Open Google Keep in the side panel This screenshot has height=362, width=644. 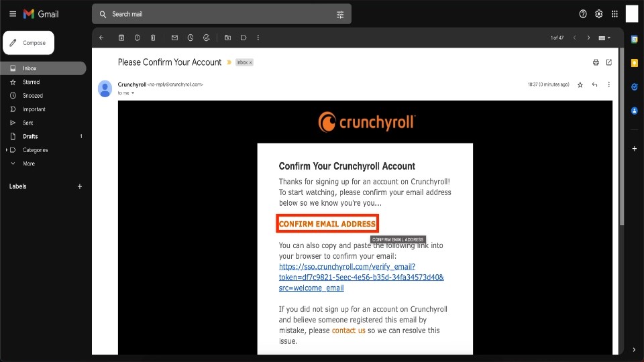point(634,63)
